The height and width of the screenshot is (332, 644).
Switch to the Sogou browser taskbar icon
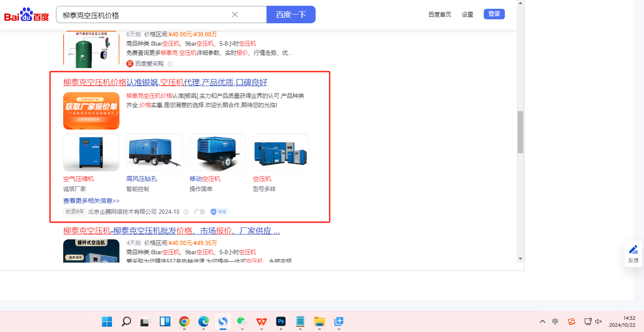(x=223, y=321)
